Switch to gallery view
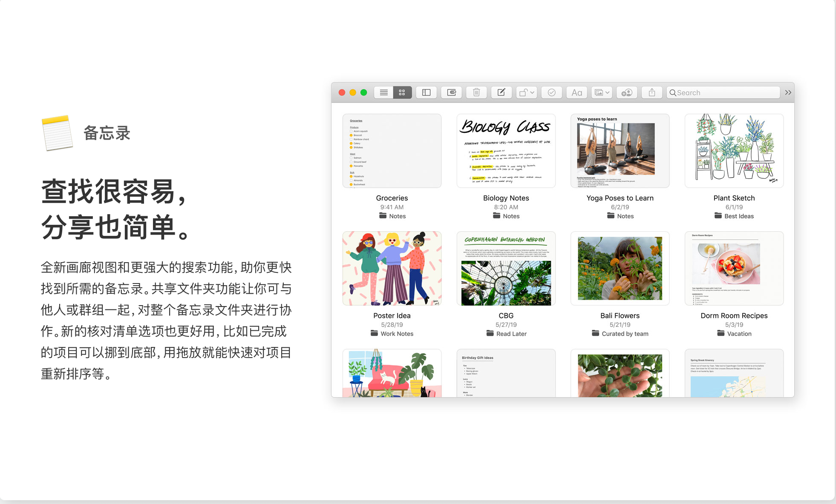The width and height of the screenshot is (836, 504). coord(402,92)
